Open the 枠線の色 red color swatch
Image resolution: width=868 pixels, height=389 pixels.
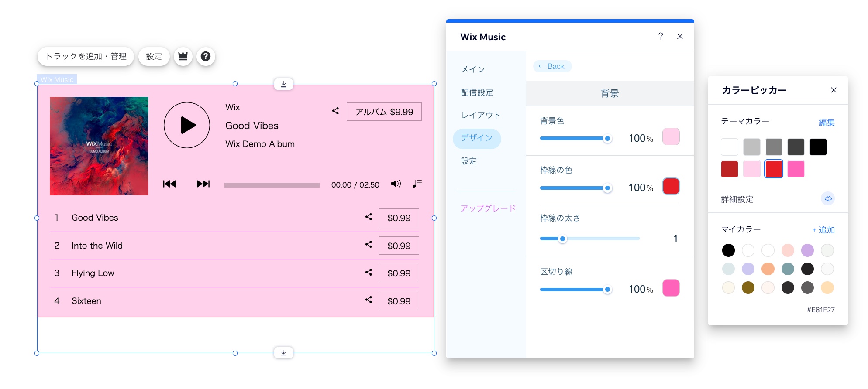tap(671, 186)
